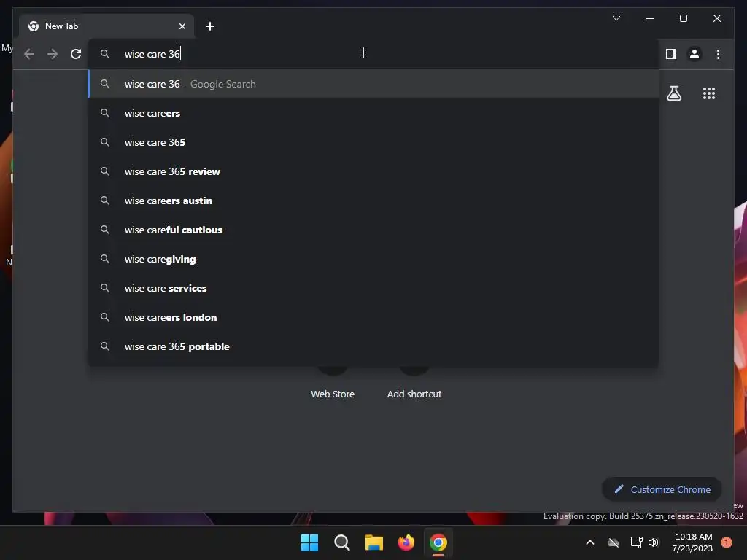Open the clock showing 10:18 AM
The image size is (747, 560).
pyautogui.click(x=693, y=542)
